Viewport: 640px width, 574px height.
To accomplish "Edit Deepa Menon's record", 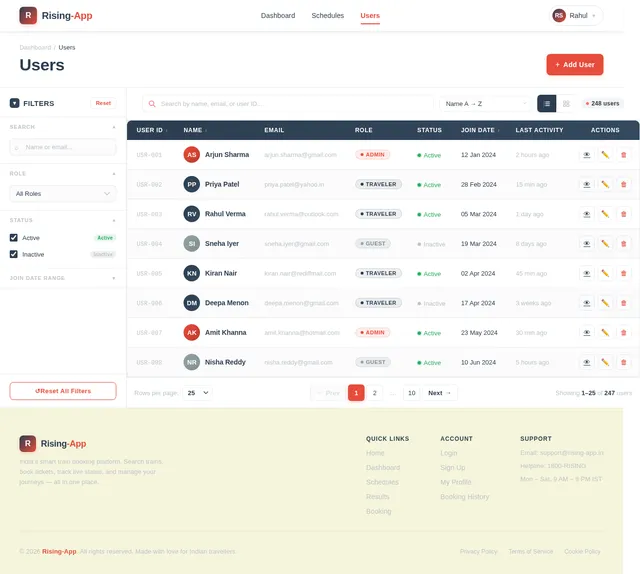I will [x=605, y=303].
